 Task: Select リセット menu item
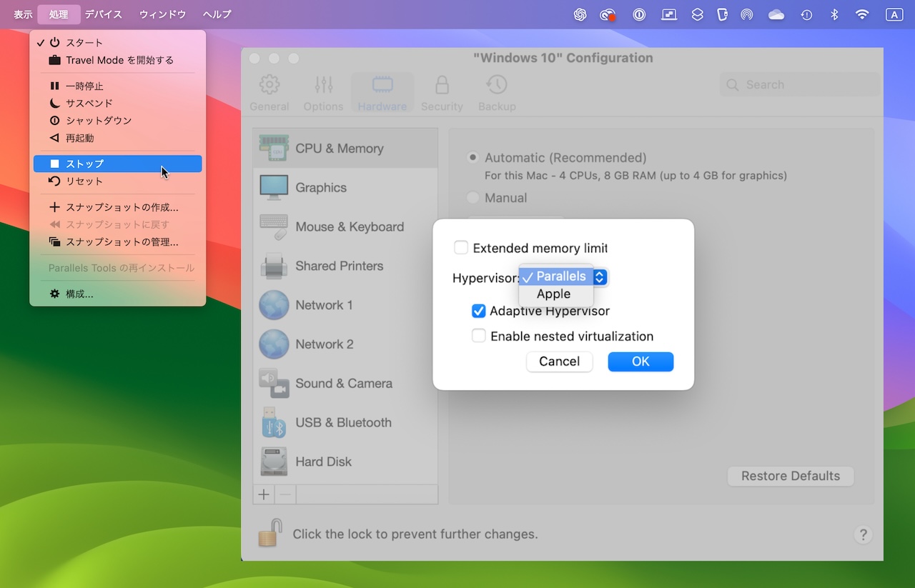point(118,181)
